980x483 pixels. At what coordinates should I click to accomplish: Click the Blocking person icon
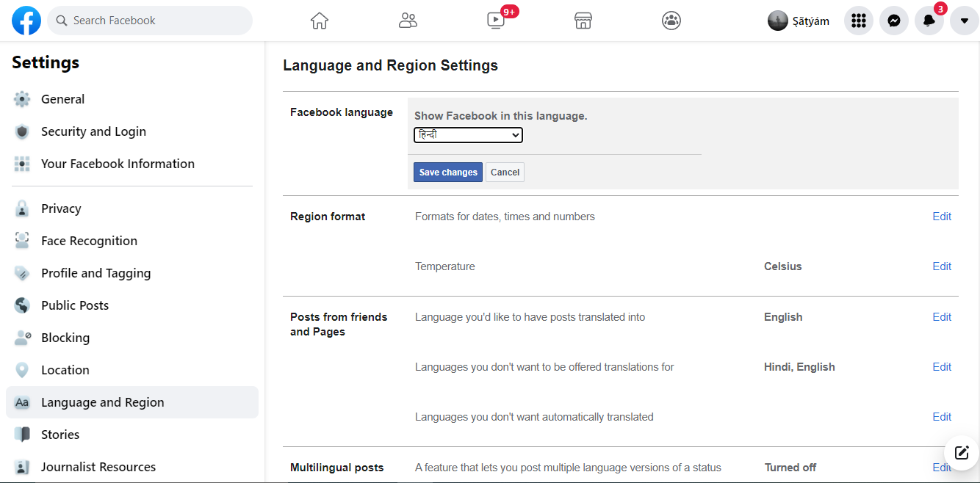[x=22, y=338]
